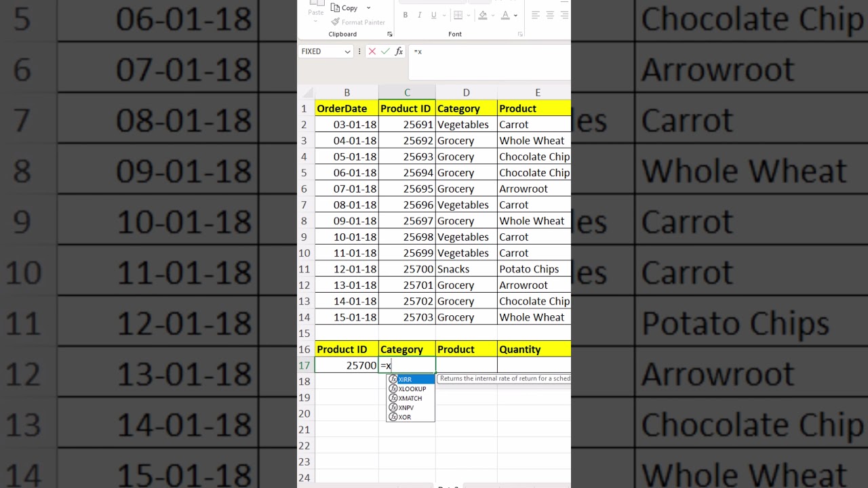Select the Potato Chips cell
This screenshot has height=488, width=868.
click(x=534, y=269)
